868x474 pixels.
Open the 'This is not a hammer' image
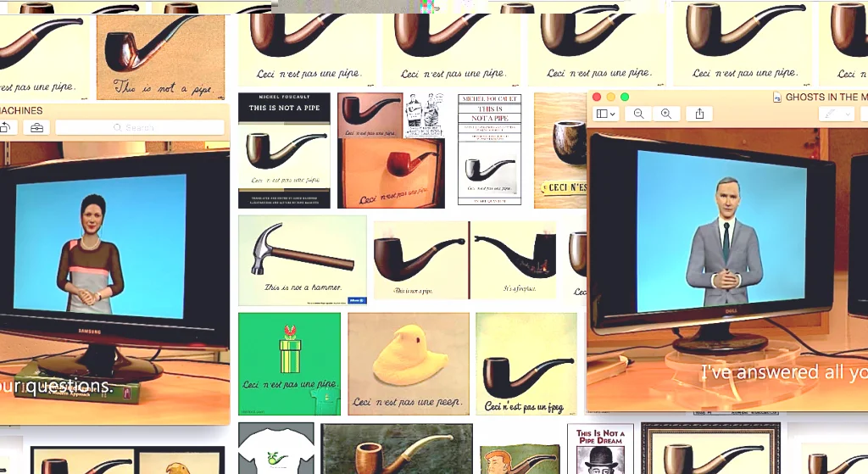pyautogui.click(x=303, y=260)
